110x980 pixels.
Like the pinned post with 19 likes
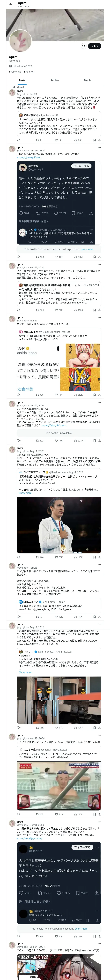(58, 140)
